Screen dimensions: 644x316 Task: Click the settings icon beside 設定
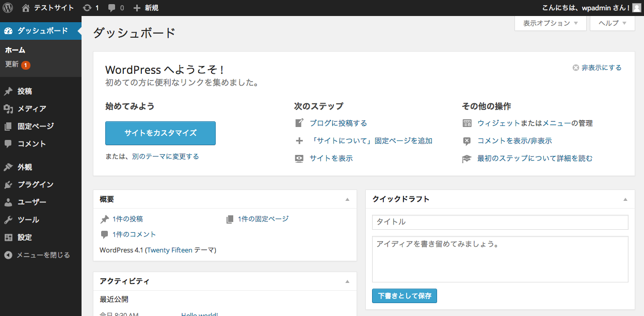pos(8,238)
